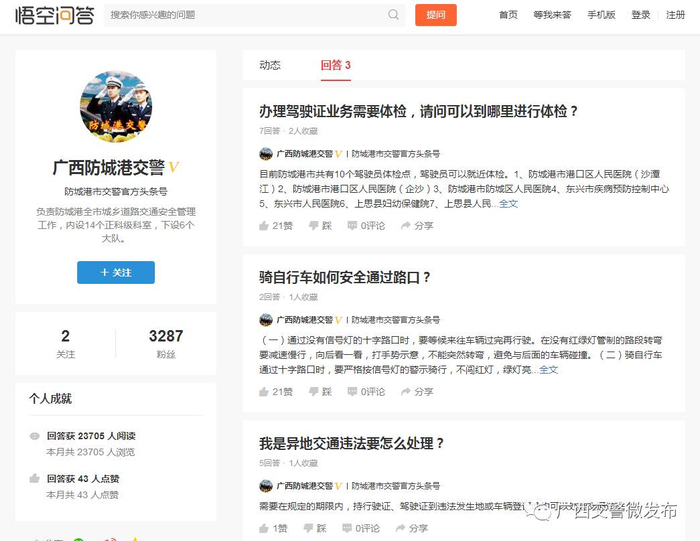700x541 pixels.
Task: Open the large profile avatar photo
Action: pyautogui.click(x=116, y=107)
